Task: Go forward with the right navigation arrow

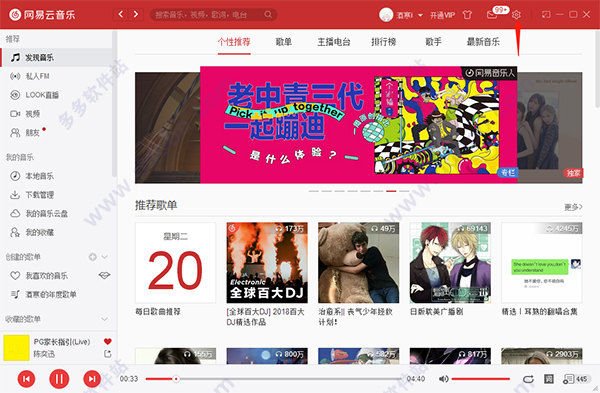Action: [136, 15]
